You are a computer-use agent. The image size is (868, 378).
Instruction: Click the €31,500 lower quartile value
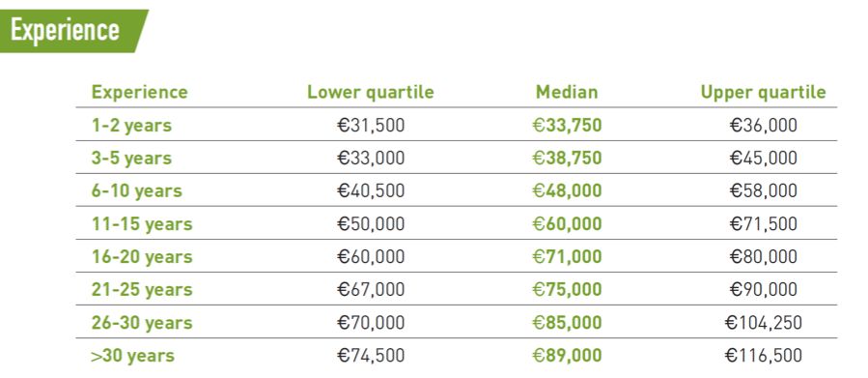[371, 126]
